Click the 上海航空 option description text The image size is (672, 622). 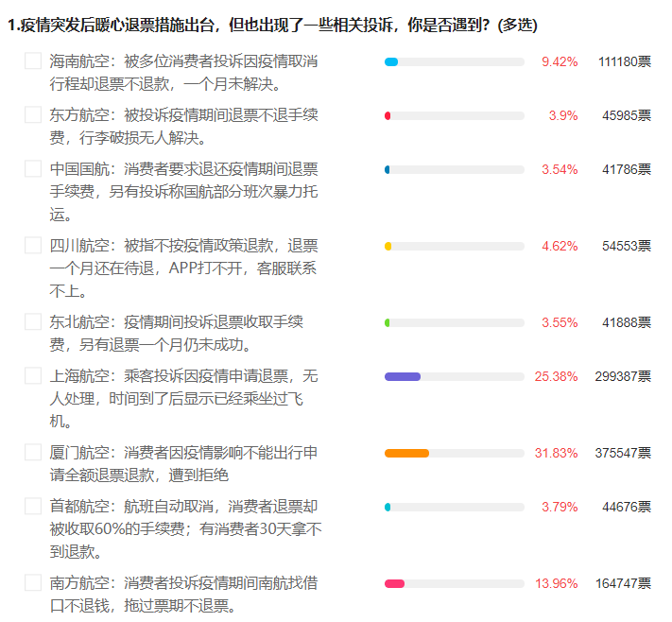coord(183,399)
